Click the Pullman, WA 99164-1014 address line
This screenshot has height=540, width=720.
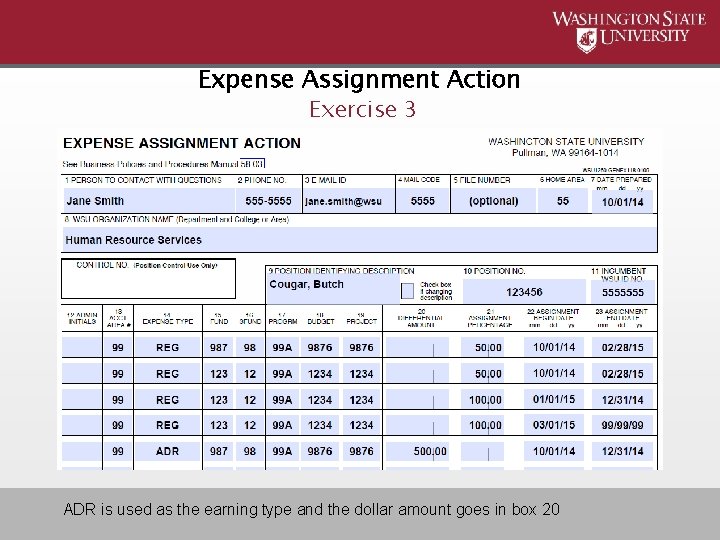(x=565, y=152)
